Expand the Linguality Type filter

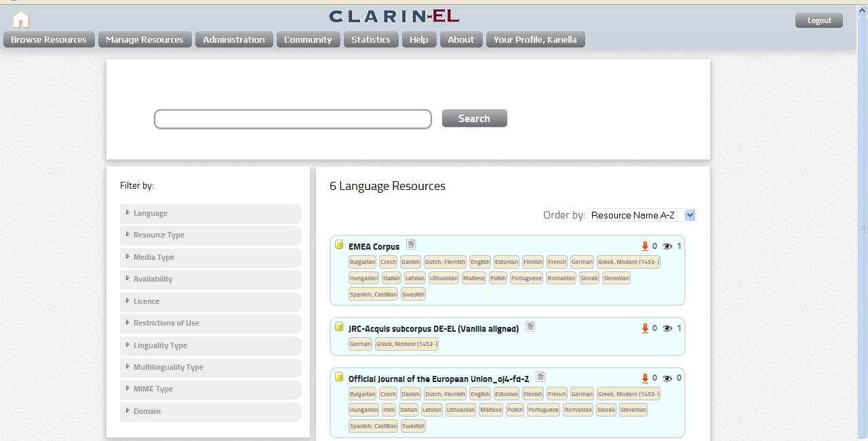point(211,345)
